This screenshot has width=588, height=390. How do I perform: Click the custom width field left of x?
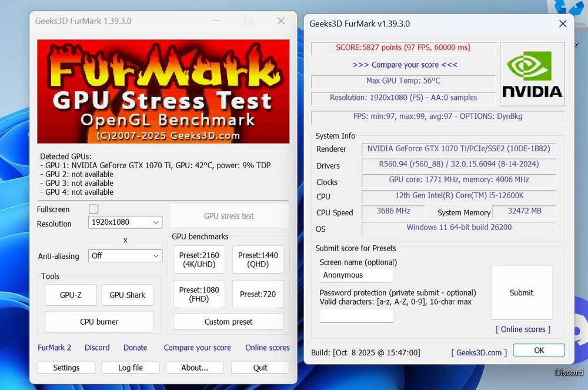coord(103,239)
